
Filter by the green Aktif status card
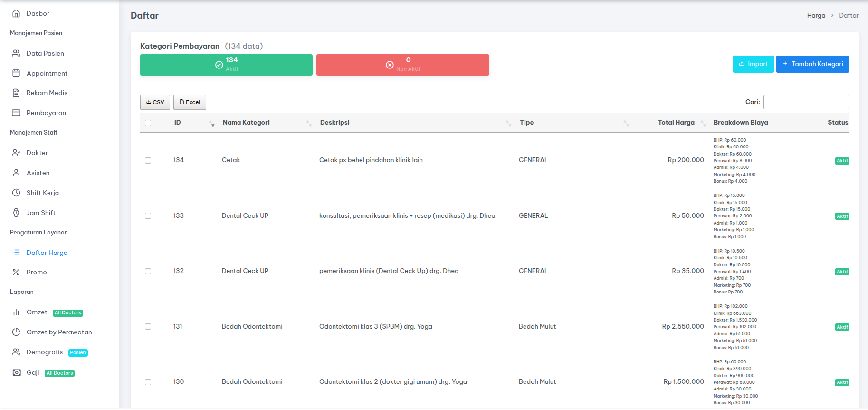226,65
